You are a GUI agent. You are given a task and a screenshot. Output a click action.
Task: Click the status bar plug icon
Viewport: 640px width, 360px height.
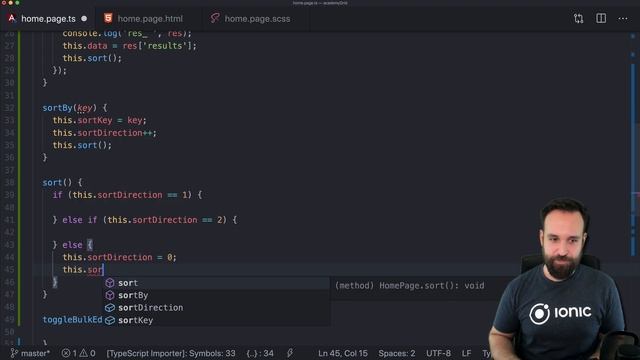coord(290,353)
